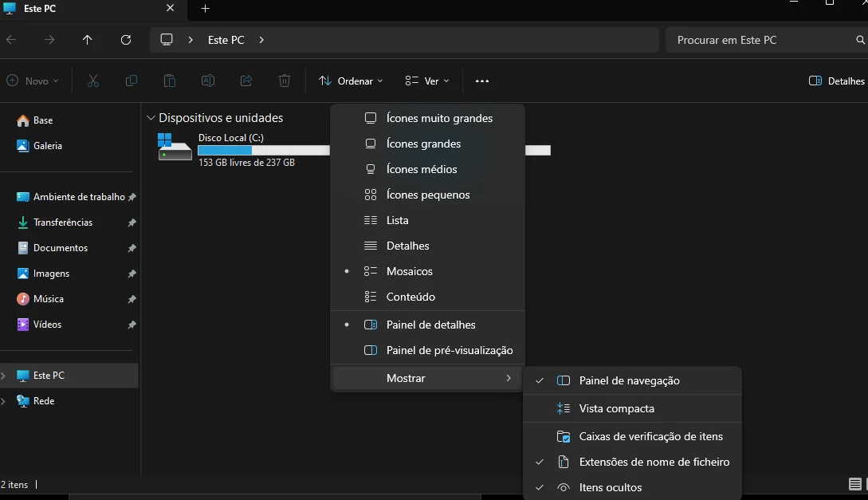The image size is (868, 500).
Task: Open the three-dots more options menu
Action: (x=481, y=81)
